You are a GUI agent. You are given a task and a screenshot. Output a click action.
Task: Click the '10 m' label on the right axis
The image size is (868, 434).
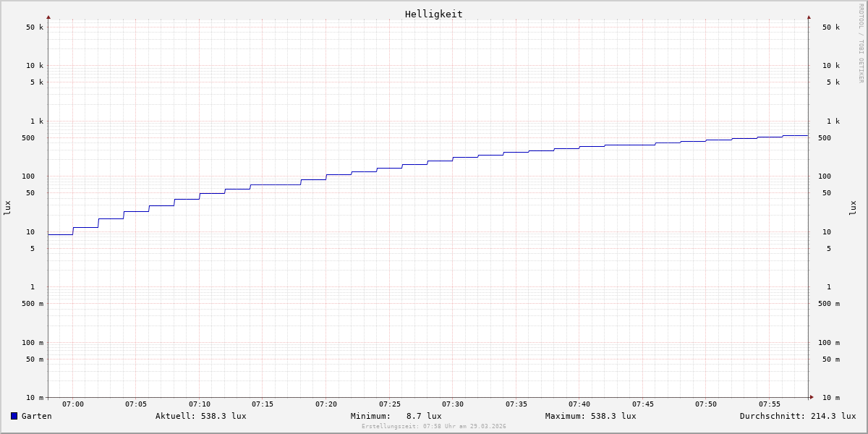click(830, 398)
